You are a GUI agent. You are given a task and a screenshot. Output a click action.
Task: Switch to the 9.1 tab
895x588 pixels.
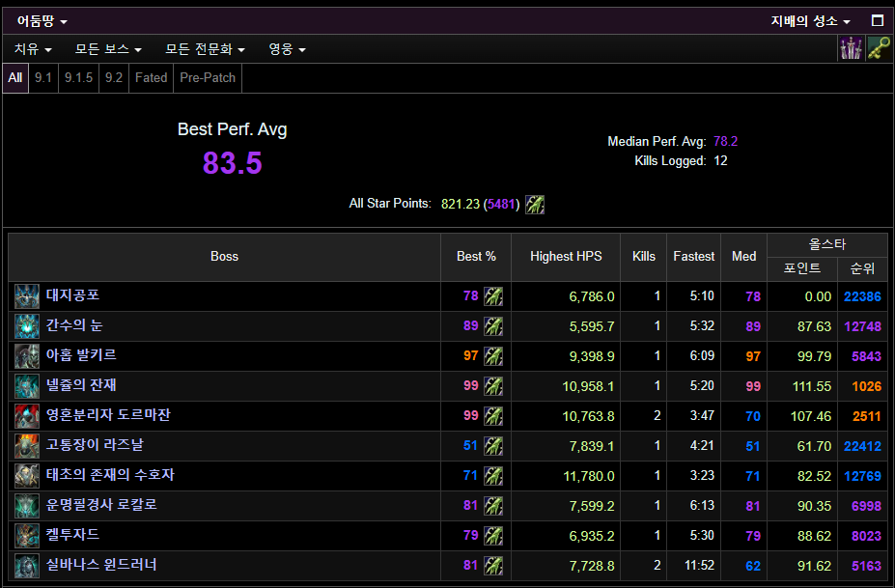coord(43,77)
